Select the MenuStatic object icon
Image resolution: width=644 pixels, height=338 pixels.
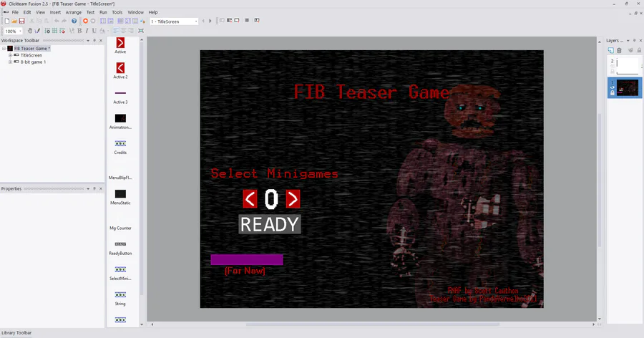click(x=120, y=193)
